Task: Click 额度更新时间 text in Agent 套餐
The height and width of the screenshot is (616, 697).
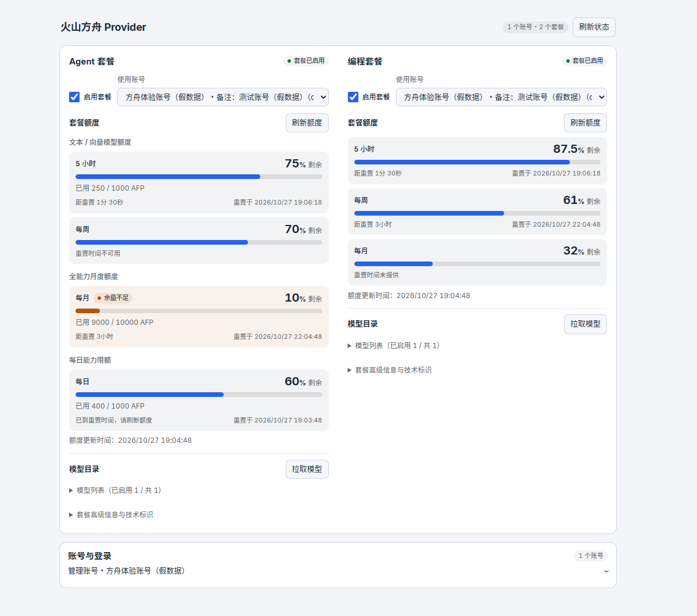Action: tap(130, 440)
